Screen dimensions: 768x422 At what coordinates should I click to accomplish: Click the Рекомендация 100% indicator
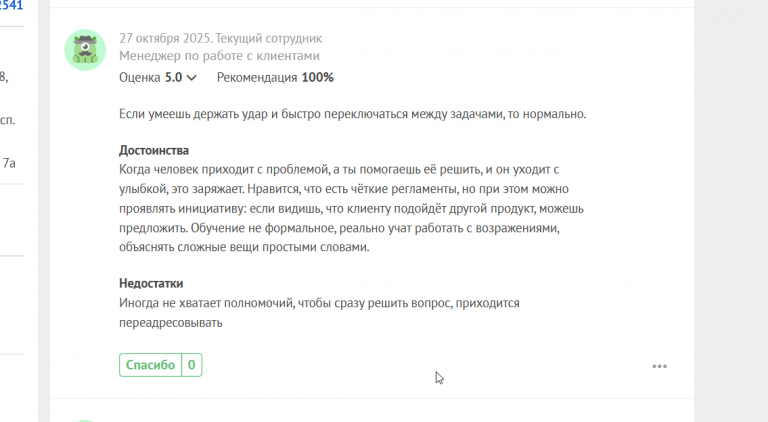pos(275,77)
